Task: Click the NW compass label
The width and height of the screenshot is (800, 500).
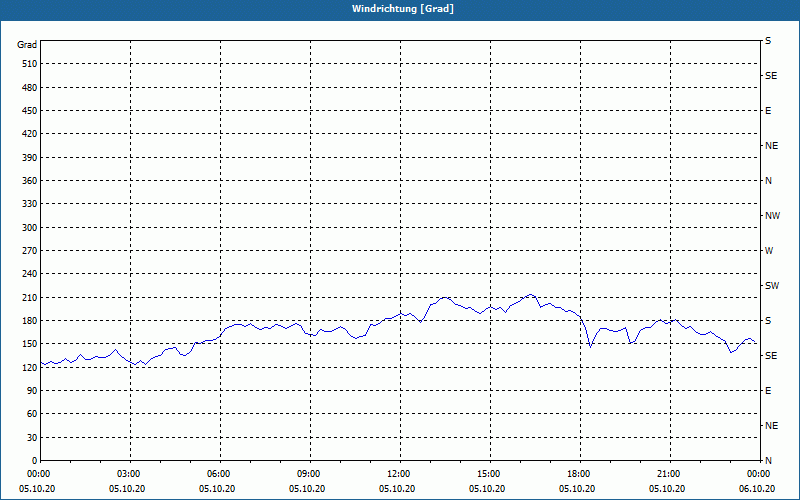Action: coord(772,216)
